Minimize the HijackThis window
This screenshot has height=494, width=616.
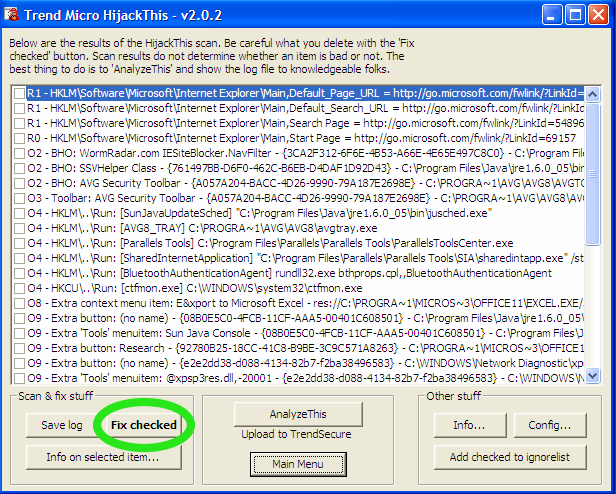(x=552, y=15)
